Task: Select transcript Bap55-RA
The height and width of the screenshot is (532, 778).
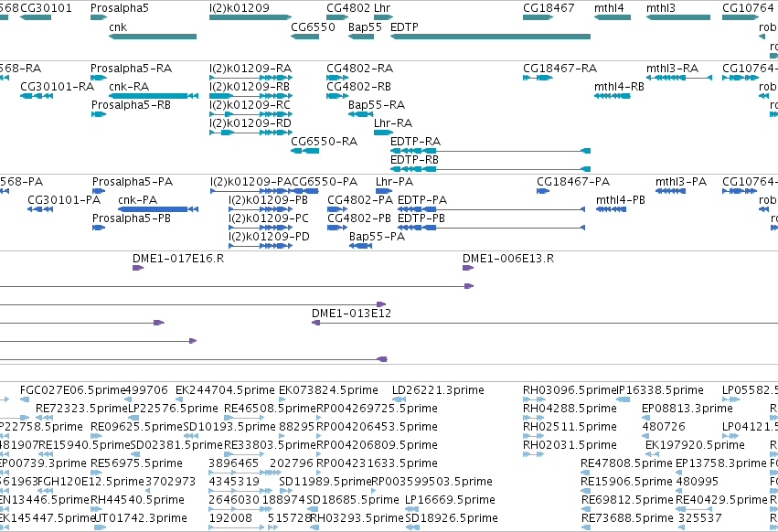Action: coord(377,105)
